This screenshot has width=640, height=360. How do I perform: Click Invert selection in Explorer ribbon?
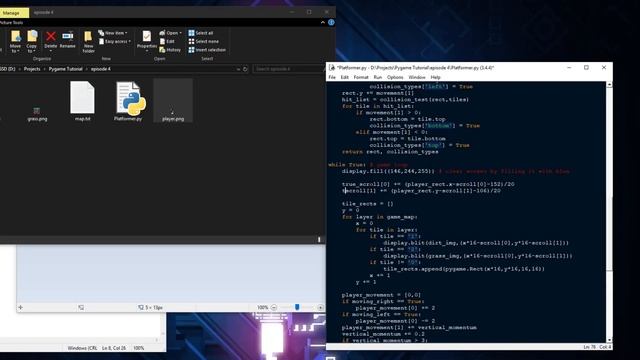coord(207,50)
